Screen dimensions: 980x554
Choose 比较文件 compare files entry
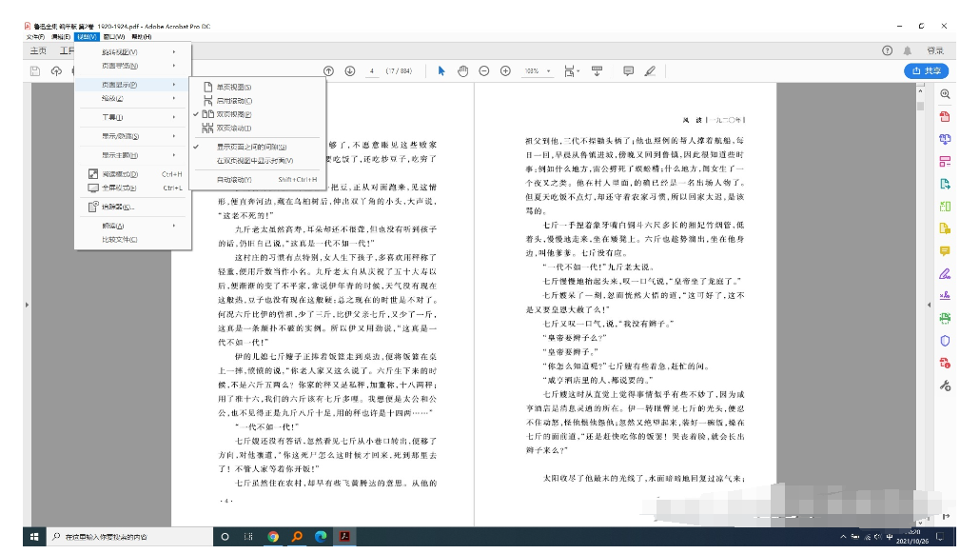(132, 240)
